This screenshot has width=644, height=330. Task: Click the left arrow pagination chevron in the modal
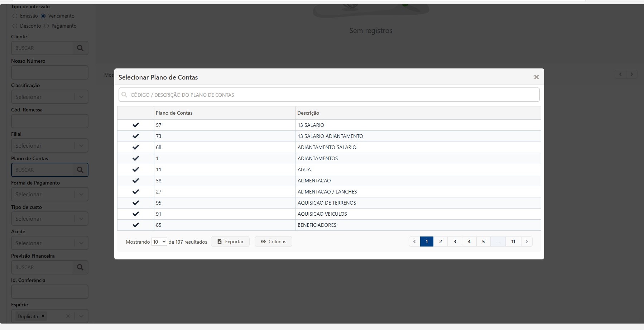(414, 241)
